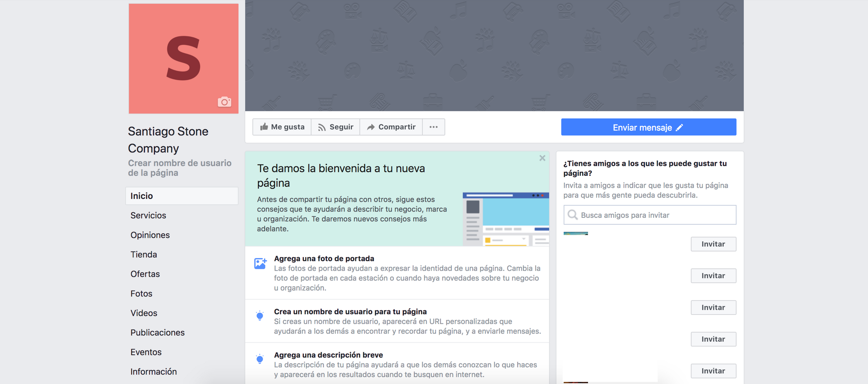Screen dimensions: 868x384
Task: Click Agrega una foto de portada
Action: [x=324, y=258]
